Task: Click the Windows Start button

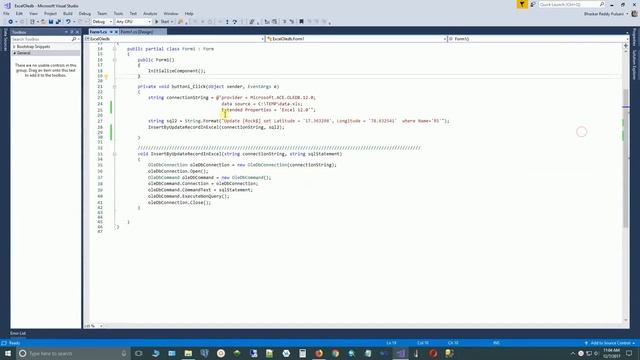Action: tap(8, 353)
